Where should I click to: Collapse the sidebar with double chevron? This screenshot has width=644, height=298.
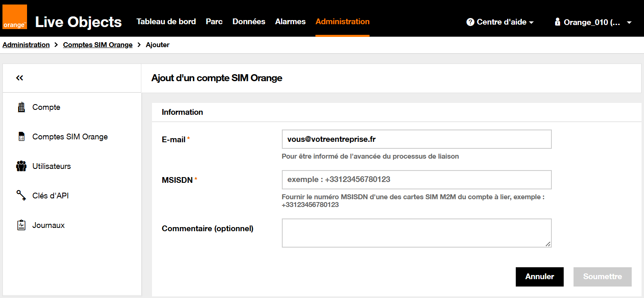pos(20,78)
